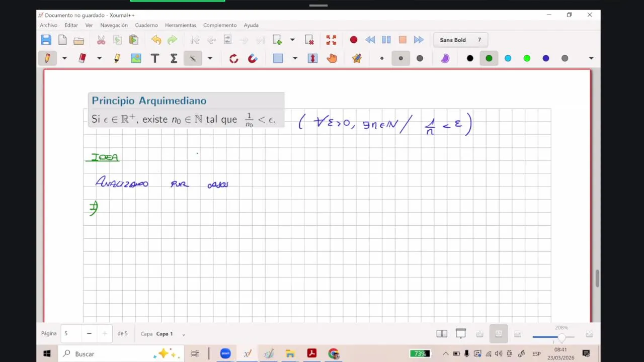Select the Vertical Space tool
Image resolution: width=644 pixels, height=362 pixels.
pos(312,58)
